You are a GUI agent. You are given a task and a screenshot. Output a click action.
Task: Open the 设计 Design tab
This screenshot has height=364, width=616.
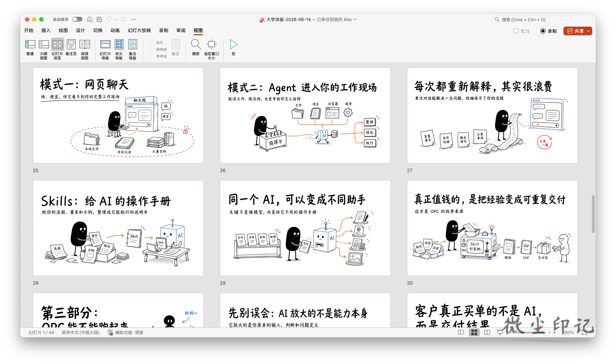pyautogui.click(x=80, y=30)
